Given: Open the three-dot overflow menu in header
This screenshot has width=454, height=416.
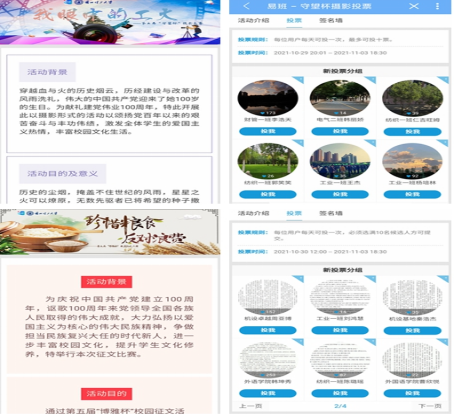Looking at the screenshot, I should click(437, 6).
